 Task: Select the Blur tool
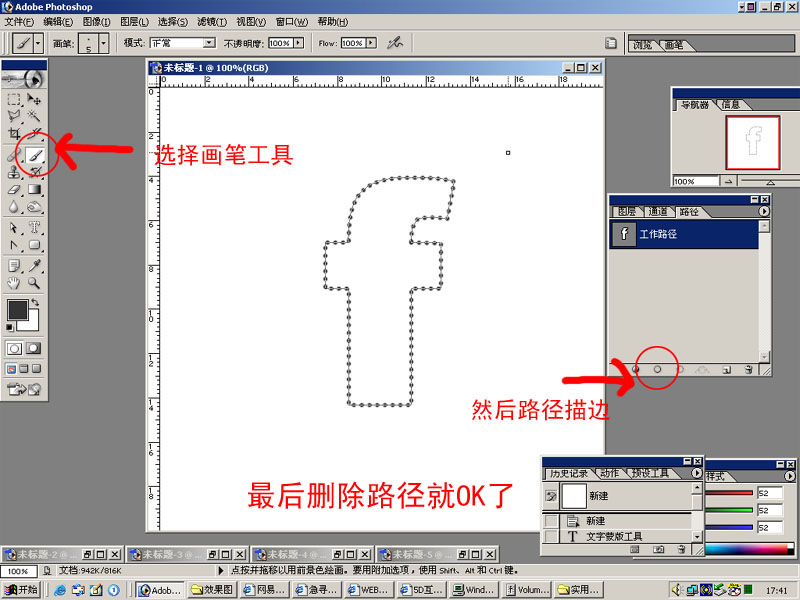tap(14, 207)
